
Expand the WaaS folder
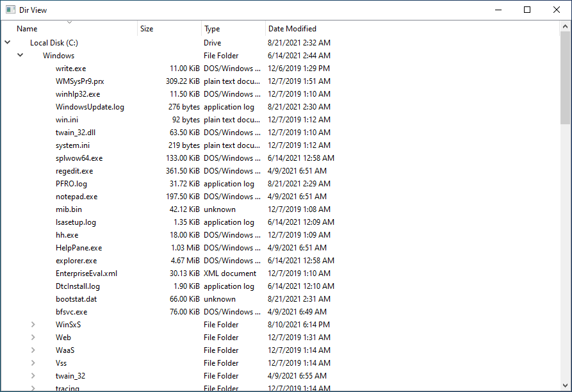click(x=33, y=350)
